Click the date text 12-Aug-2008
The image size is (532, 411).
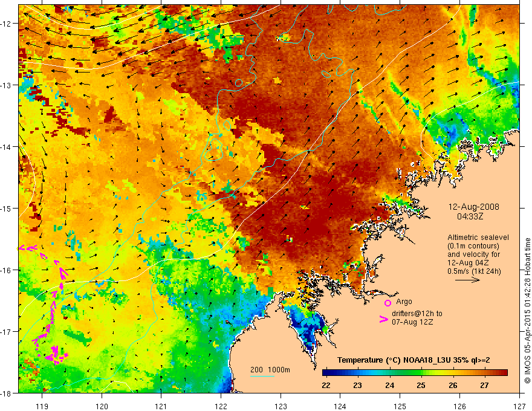(x=473, y=207)
